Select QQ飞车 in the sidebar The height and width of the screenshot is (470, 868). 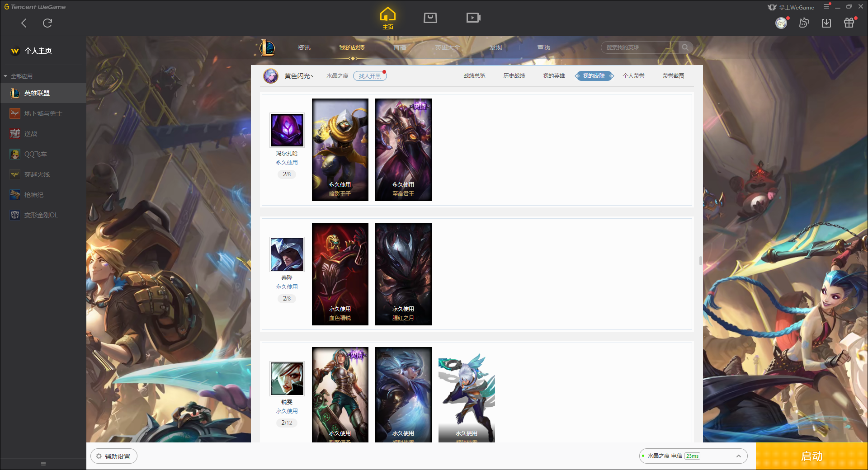pos(43,154)
